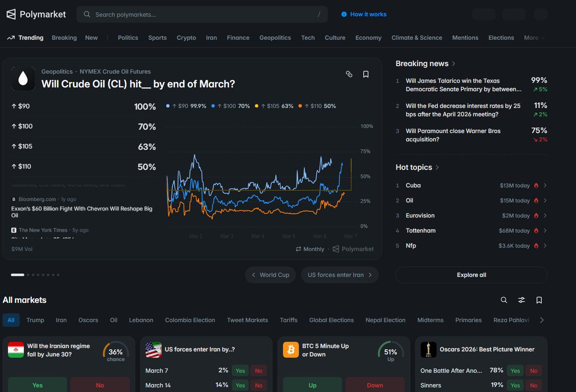Open the Politics category

tap(128, 37)
